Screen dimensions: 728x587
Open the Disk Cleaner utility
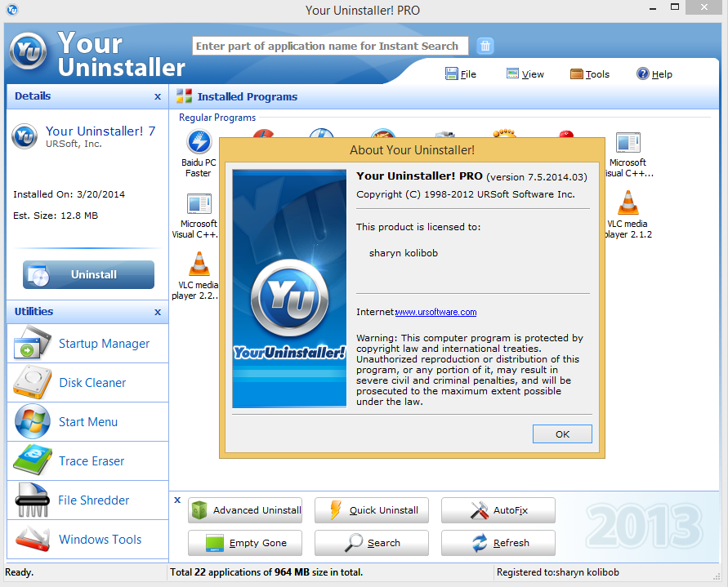click(x=87, y=382)
